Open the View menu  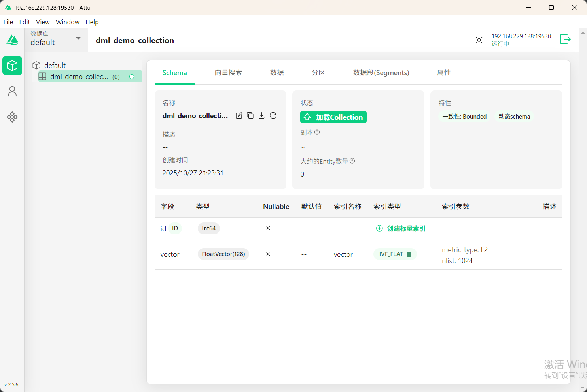[43, 22]
